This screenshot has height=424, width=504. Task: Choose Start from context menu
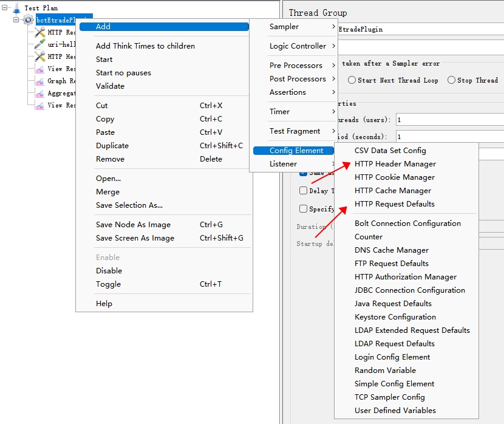(104, 60)
